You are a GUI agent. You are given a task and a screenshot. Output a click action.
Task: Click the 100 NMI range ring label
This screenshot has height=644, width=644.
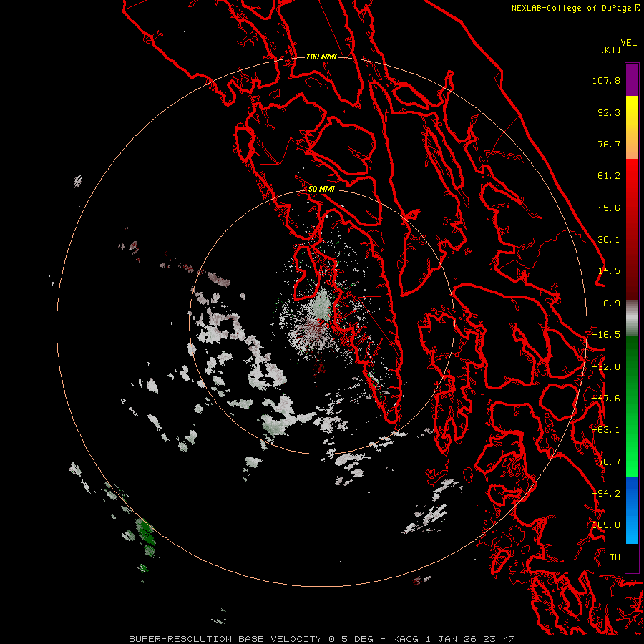321,57
